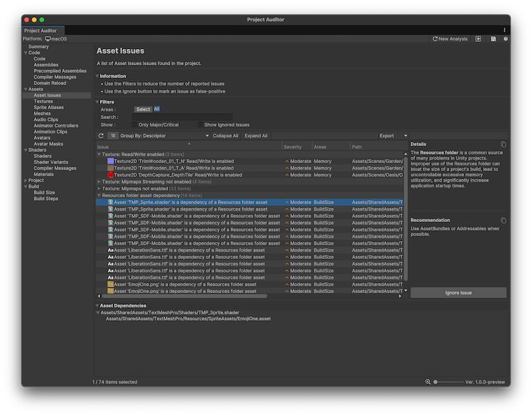Copy Details text with the copy icon
This screenshot has width=532, height=415.
click(x=504, y=144)
